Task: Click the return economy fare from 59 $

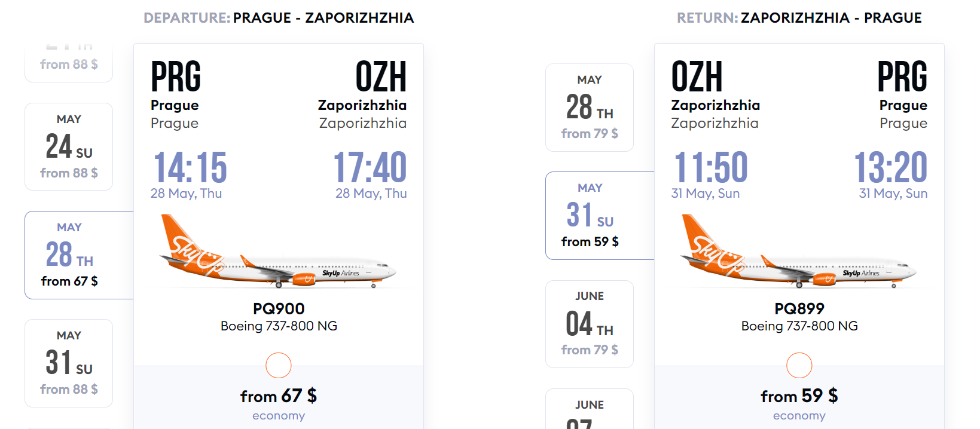Action: pos(799,402)
